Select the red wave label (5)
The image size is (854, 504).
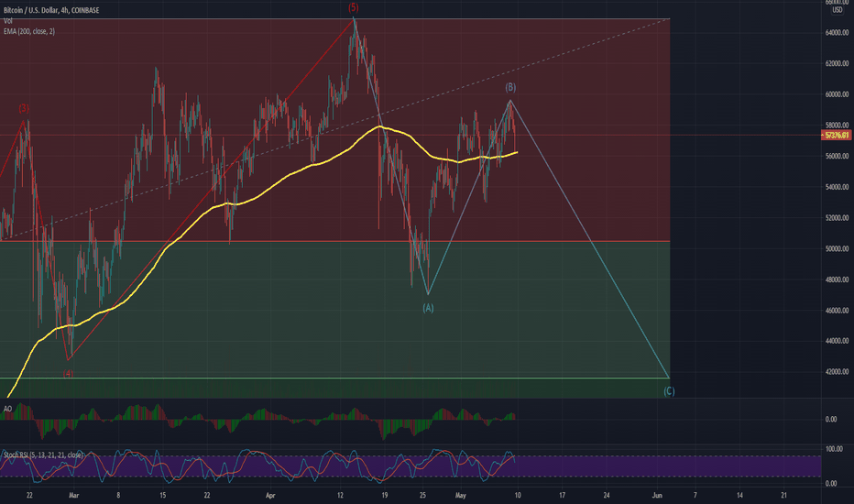354,7
